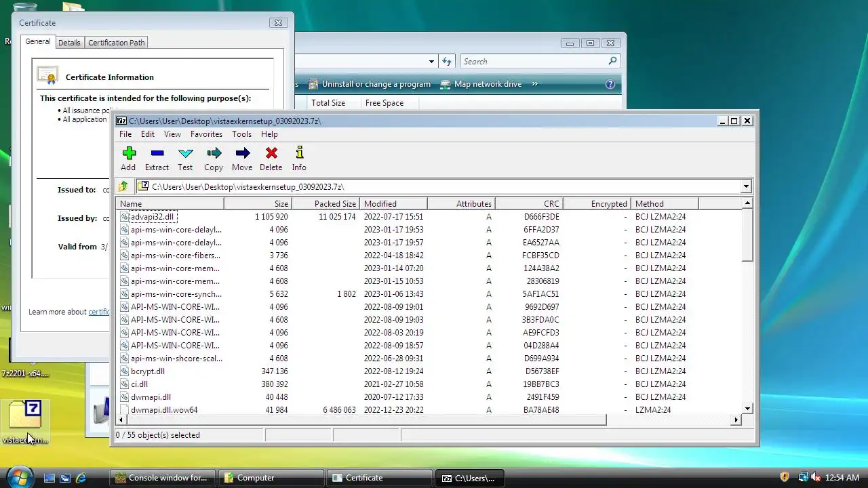The width and height of the screenshot is (868, 488).
Task: Click the horizontal scrollbar right arrow
Action: coord(736,420)
